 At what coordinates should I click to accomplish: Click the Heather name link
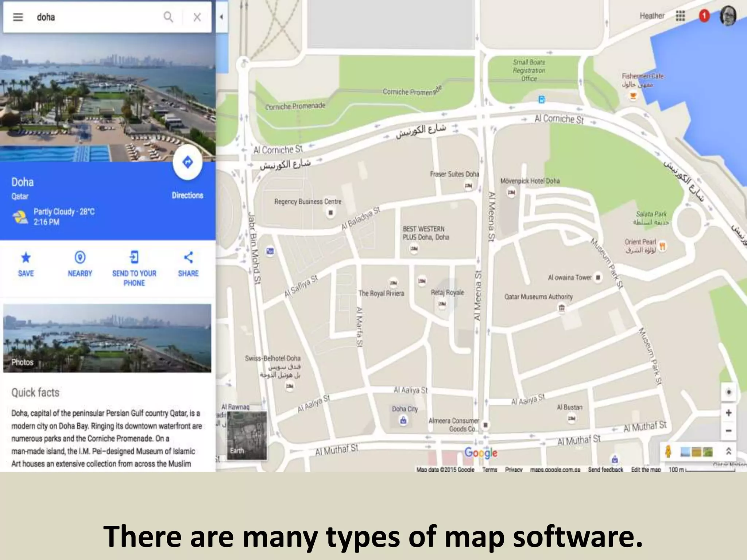click(x=652, y=16)
